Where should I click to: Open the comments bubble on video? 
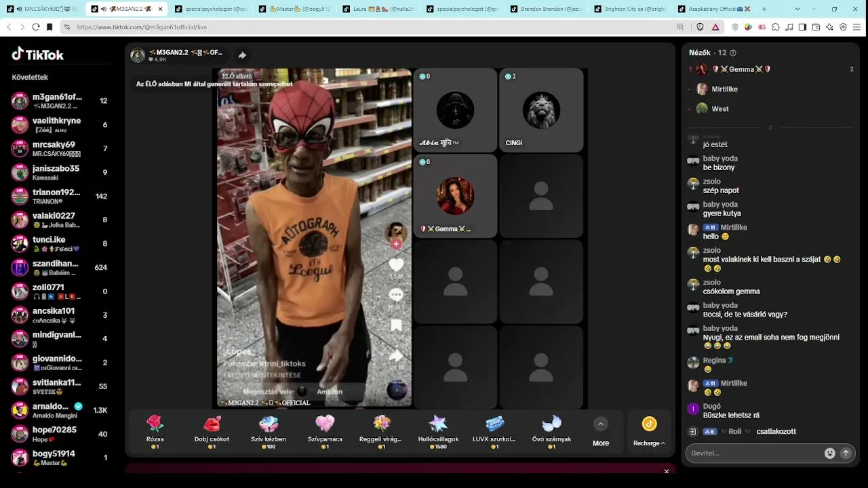[x=396, y=295]
